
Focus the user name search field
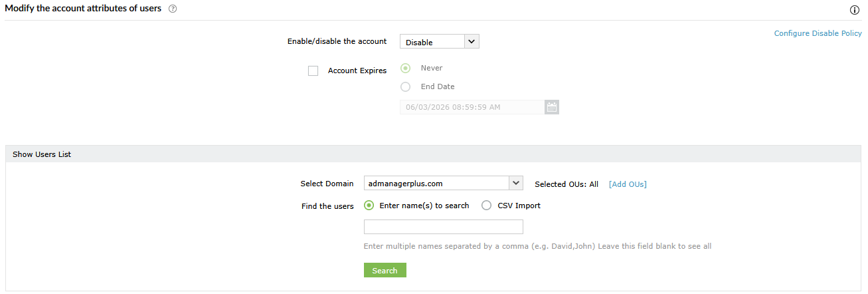click(x=444, y=227)
